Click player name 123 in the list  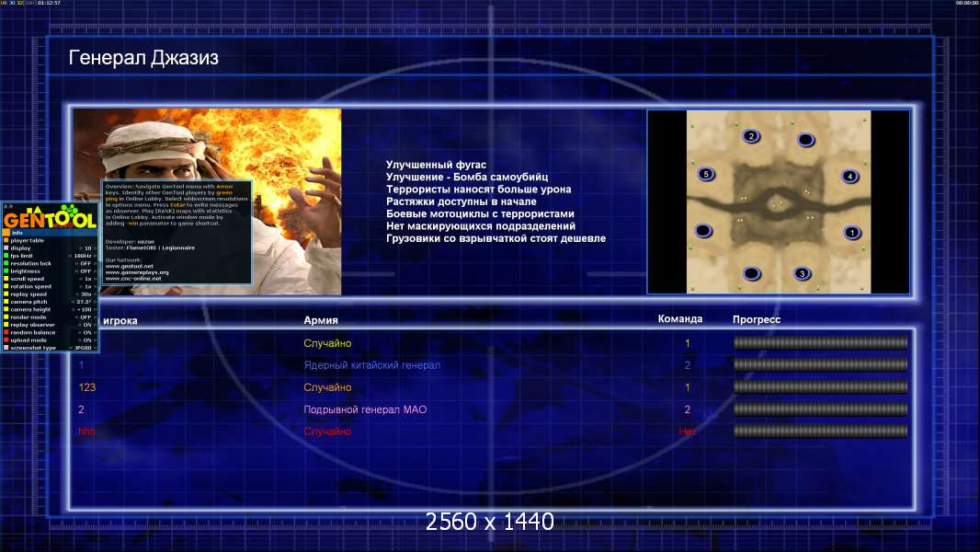tap(86, 387)
